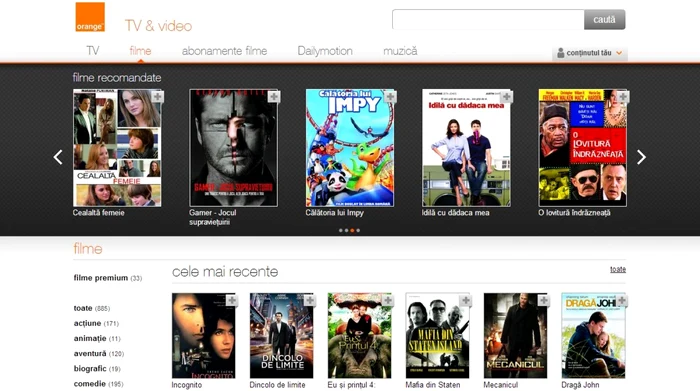Add Incognito using its plus icon
This screenshot has width=700, height=391.
pos(232,300)
